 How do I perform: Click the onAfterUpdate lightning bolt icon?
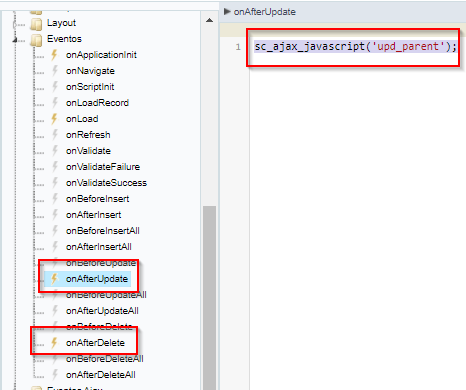(x=54, y=279)
